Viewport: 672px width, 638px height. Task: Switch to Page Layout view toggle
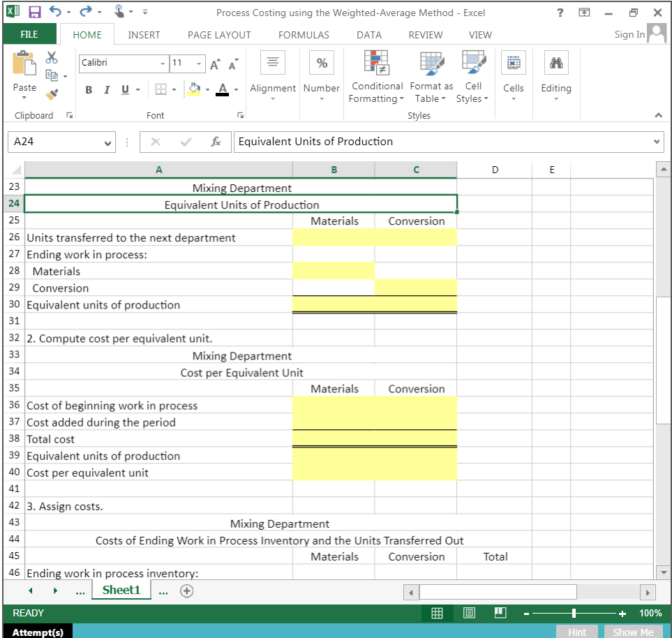tap(468, 613)
